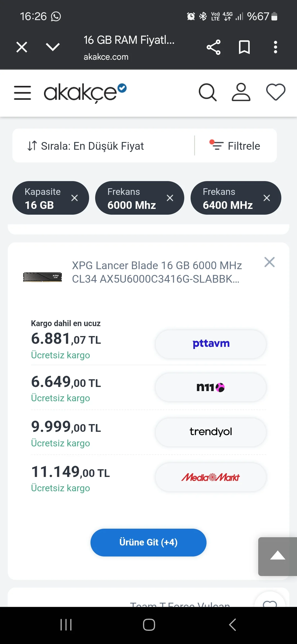Dismiss the XPG Lancer Blade card

pos(269,262)
